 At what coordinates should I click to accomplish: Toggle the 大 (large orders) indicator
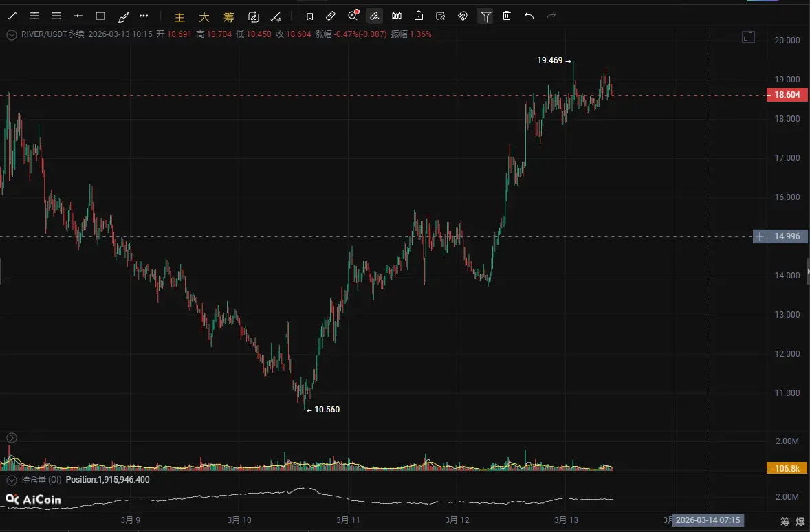(204, 17)
